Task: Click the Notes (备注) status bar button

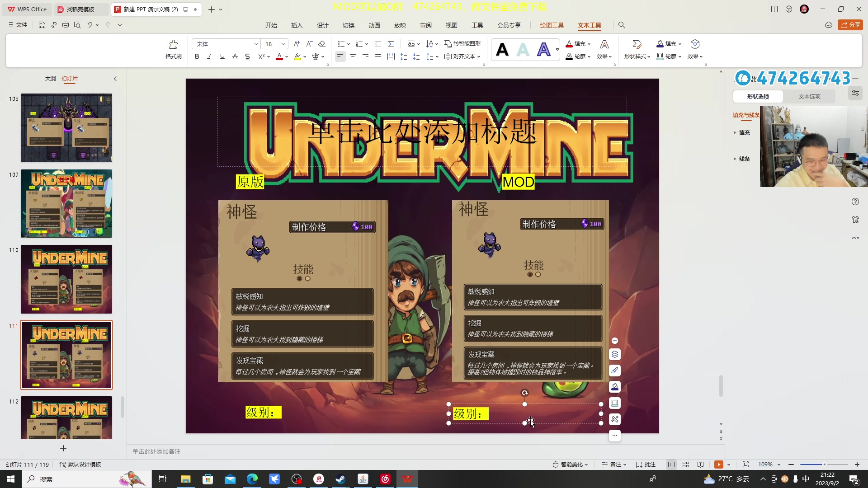Action: pos(614,465)
